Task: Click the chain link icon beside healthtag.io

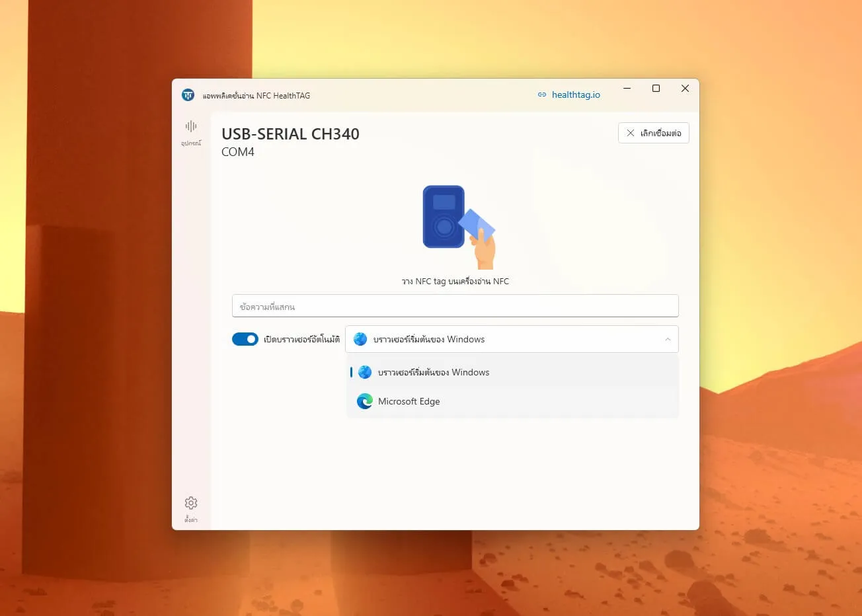Action: 542,95
